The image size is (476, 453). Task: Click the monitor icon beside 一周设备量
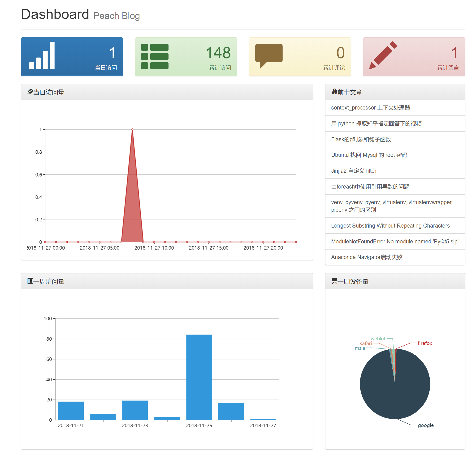pyautogui.click(x=334, y=281)
